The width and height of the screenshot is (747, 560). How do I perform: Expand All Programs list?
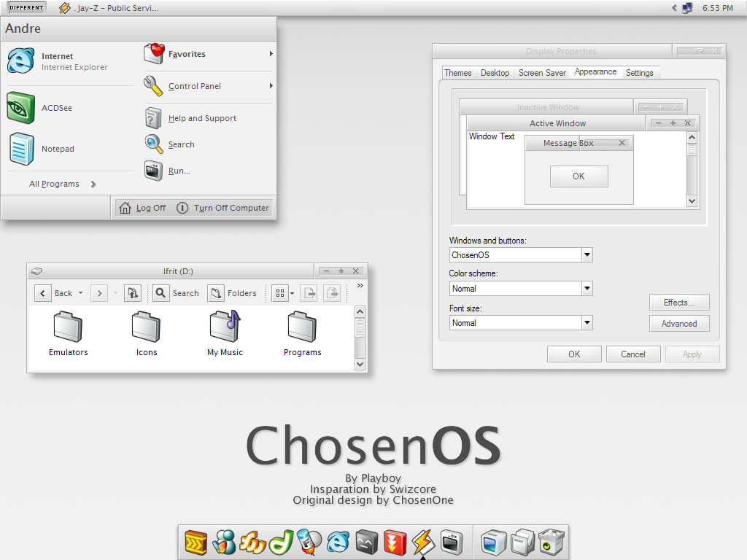tap(63, 184)
